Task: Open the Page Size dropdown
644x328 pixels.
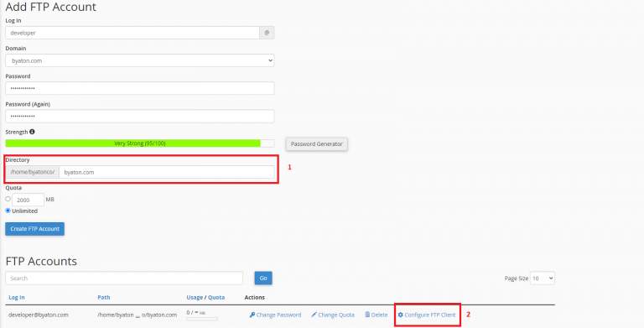Action: pyautogui.click(x=543, y=279)
